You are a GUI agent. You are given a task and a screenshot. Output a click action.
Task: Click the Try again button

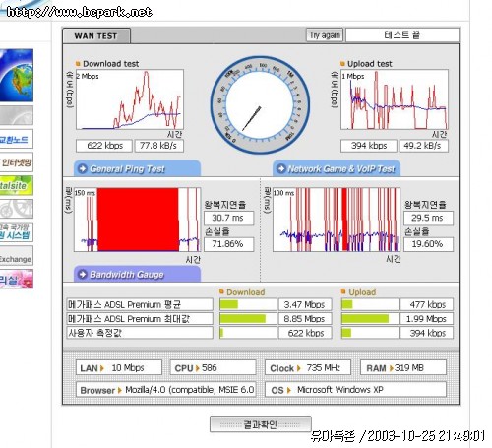(x=325, y=35)
